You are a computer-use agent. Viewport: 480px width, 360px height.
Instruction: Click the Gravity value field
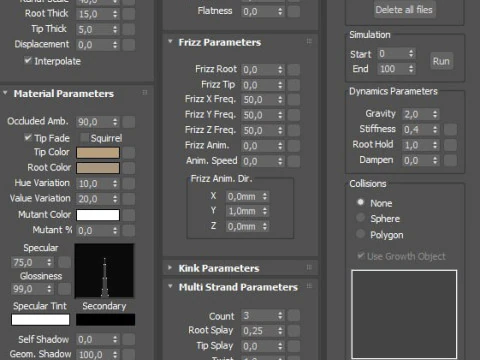[x=420, y=114]
